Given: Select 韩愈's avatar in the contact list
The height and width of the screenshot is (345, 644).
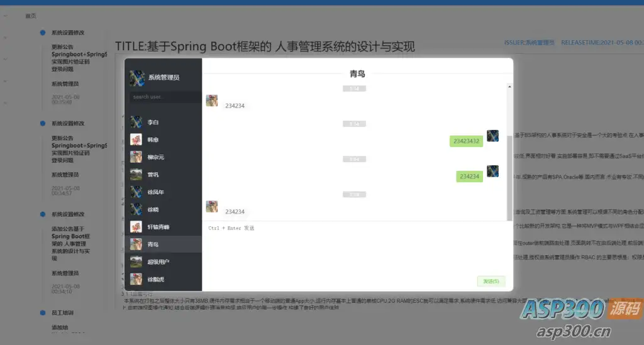Looking at the screenshot, I should tap(136, 140).
